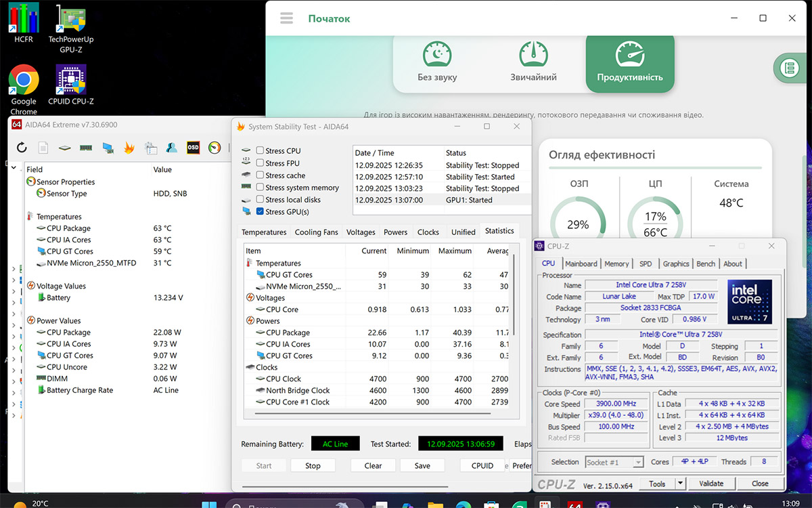Open the About tab in CPU-Z
Screen dimensions: 812x508
coord(733,263)
